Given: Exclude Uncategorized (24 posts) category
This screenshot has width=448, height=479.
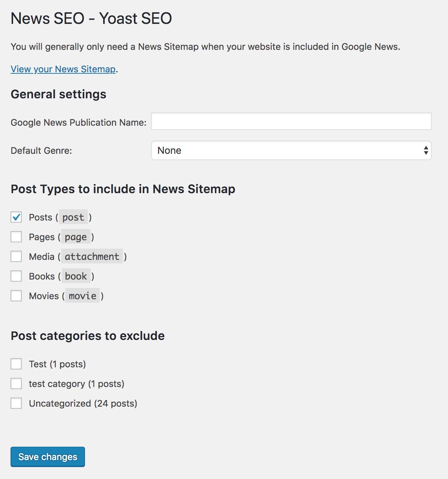Looking at the screenshot, I should [16, 403].
